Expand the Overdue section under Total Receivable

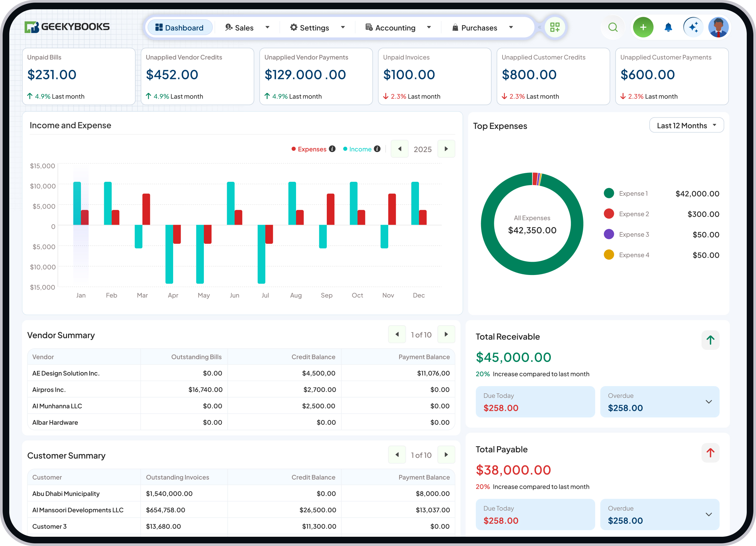pyautogui.click(x=709, y=402)
